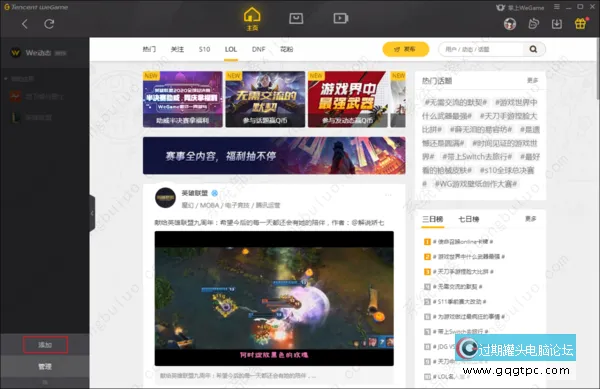Open the store icon next to home

pyautogui.click(x=296, y=18)
